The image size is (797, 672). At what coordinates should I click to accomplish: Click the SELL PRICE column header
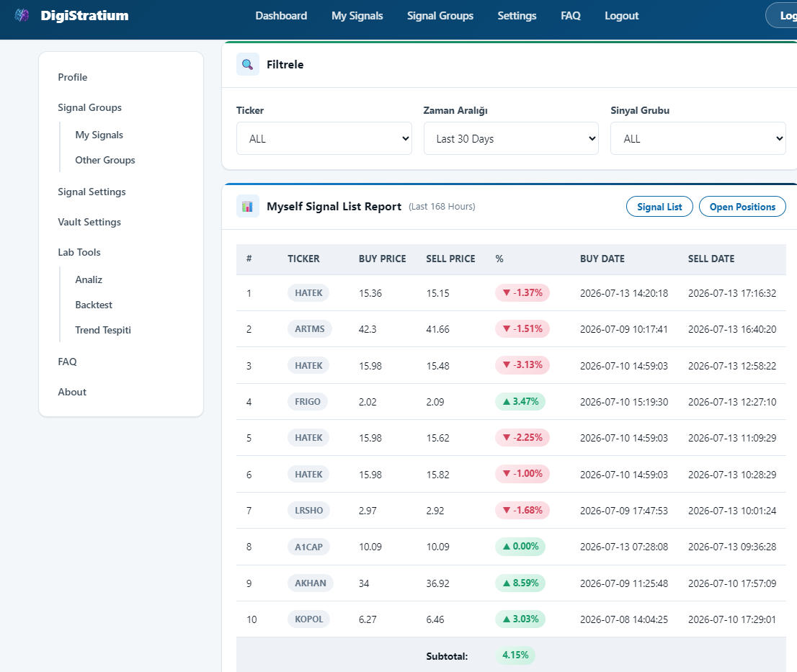pyautogui.click(x=450, y=259)
